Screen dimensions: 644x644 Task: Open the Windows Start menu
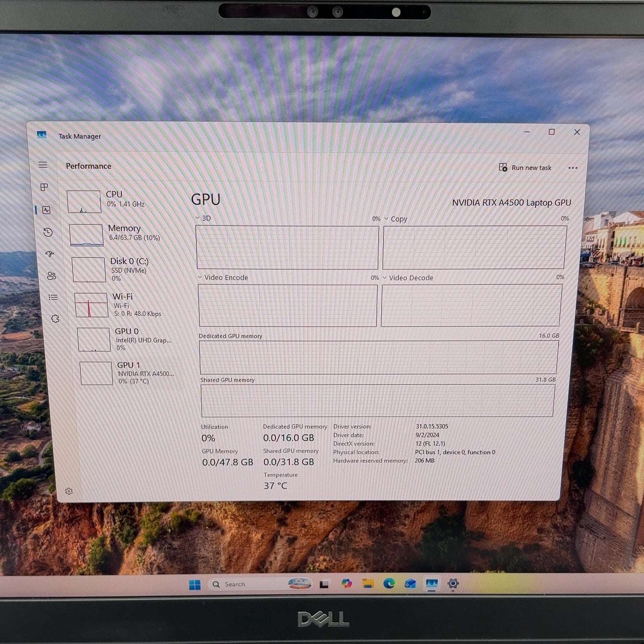coord(195,585)
